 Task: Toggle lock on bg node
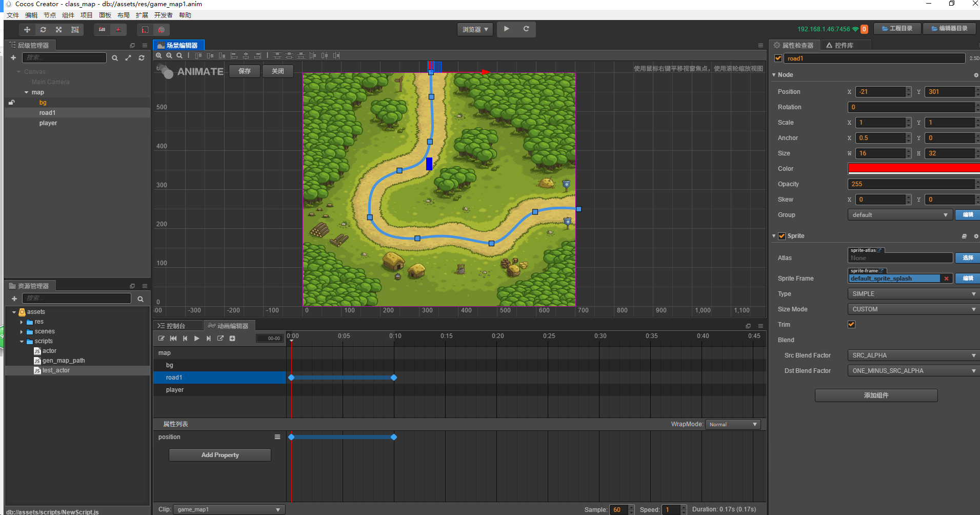click(x=11, y=103)
